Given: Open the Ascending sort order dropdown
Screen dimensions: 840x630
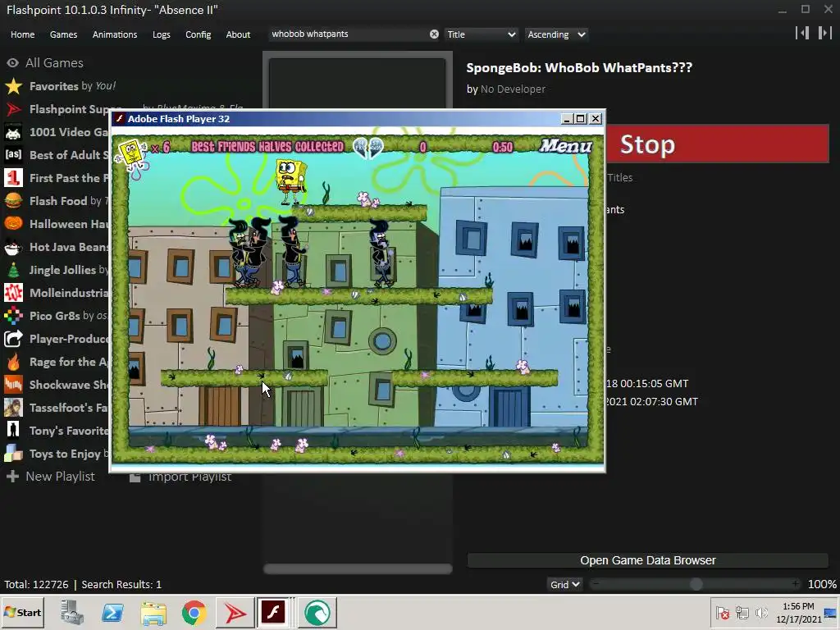Looking at the screenshot, I should click(x=556, y=34).
